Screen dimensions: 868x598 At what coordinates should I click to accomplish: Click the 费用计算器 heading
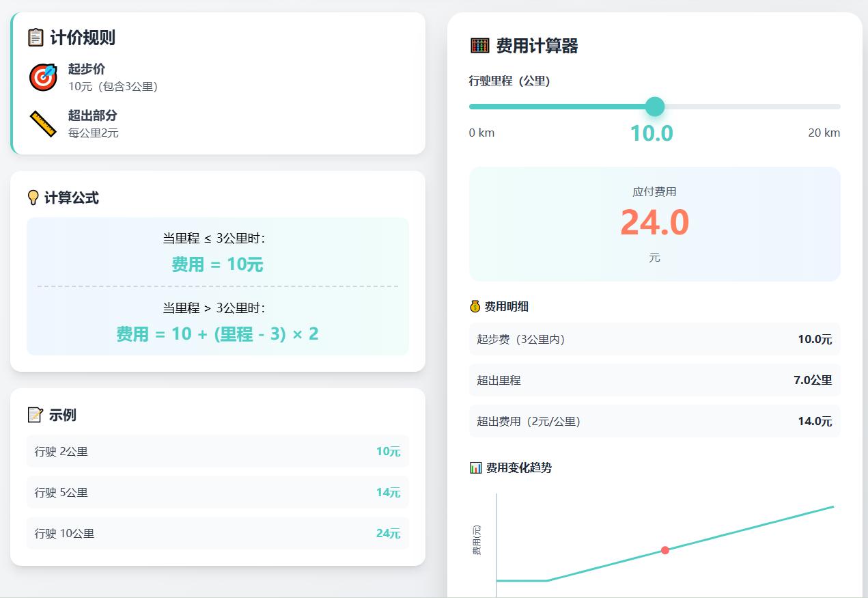tap(537, 46)
